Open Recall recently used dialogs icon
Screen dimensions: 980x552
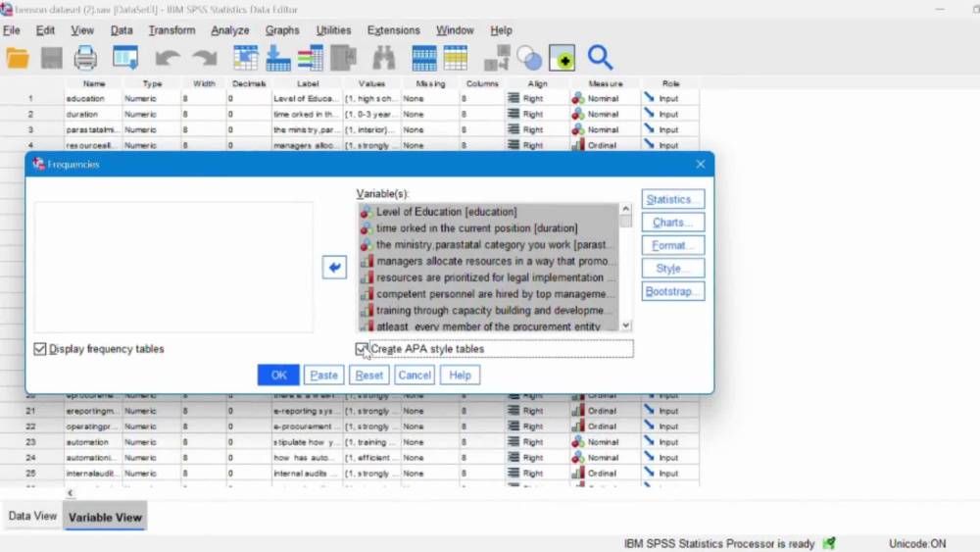click(x=125, y=58)
